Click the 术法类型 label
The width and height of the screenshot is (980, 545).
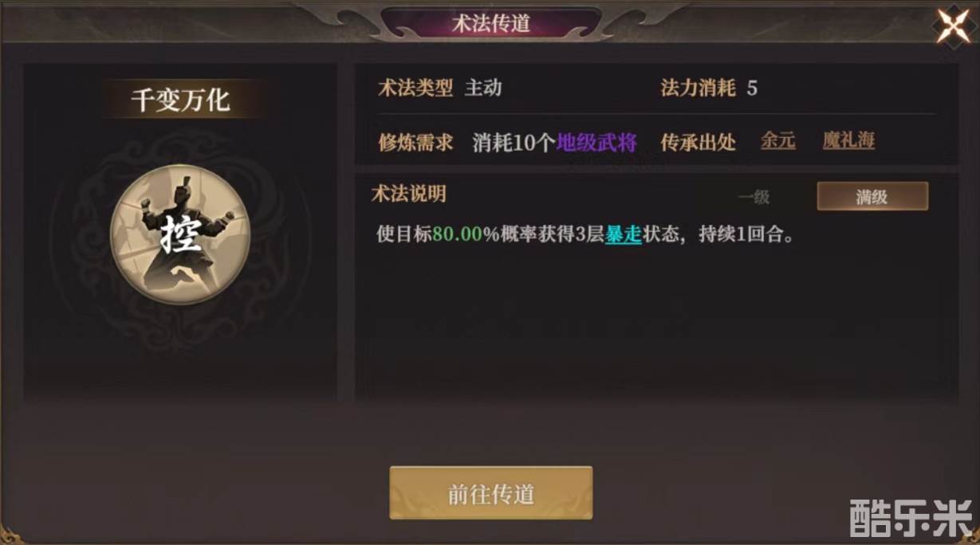415,88
